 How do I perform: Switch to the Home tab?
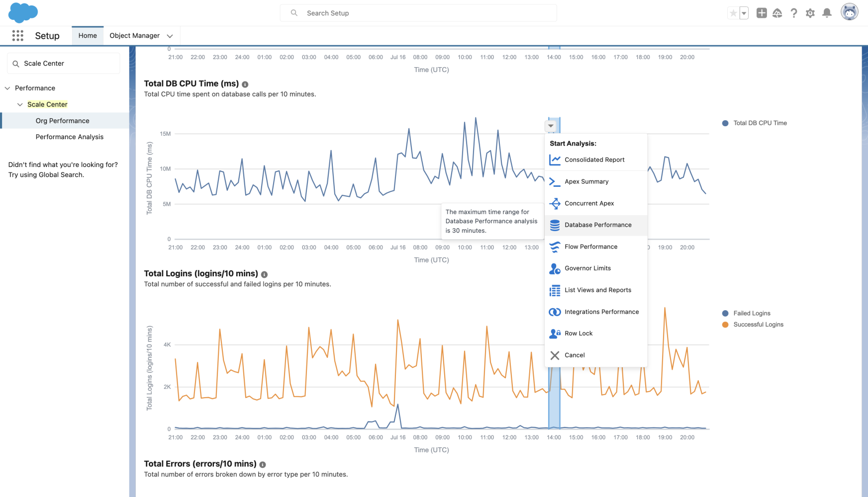click(x=88, y=35)
